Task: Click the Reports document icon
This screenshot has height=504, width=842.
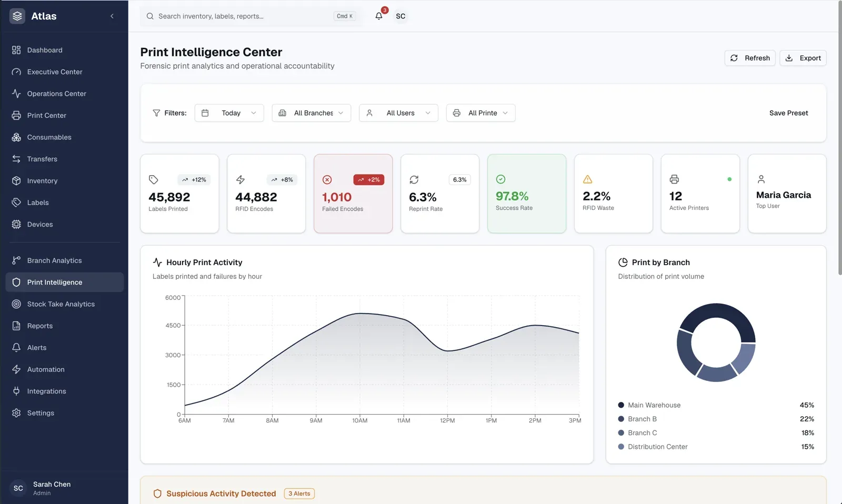Action: pyautogui.click(x=16, y=326)
